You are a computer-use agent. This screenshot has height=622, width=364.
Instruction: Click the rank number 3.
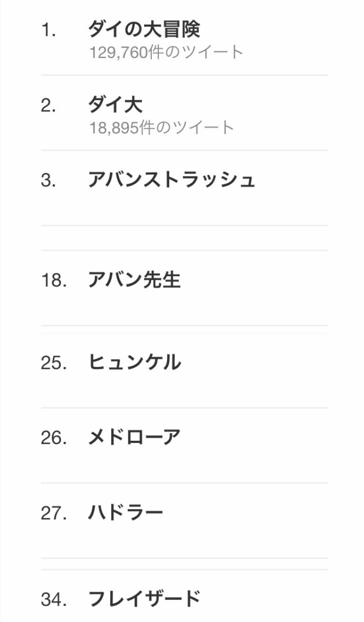tap(48, 181)
